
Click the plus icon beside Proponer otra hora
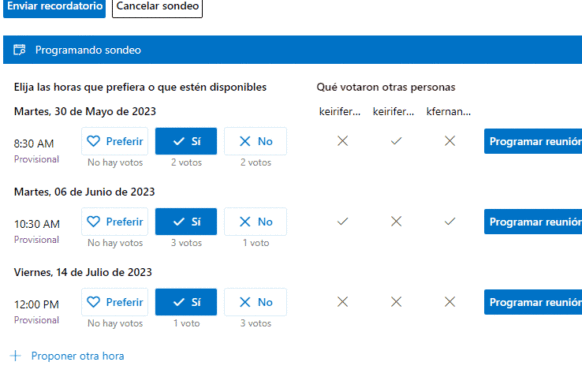(16, 356)
